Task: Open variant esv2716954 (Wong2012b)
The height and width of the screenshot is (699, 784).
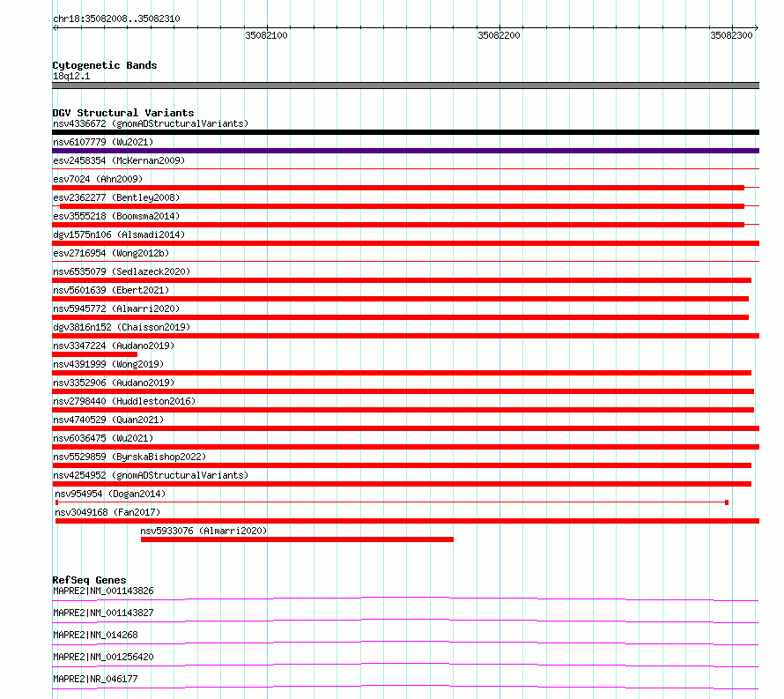Action: pyautogui.click(x=111, y=253)
